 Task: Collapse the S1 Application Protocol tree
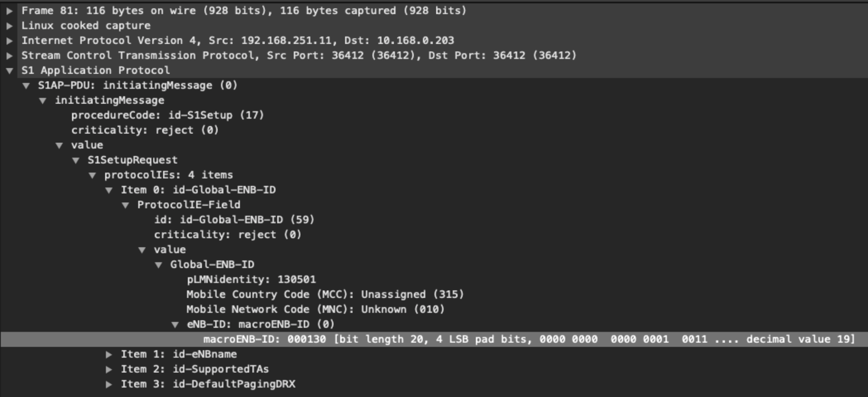pyautogui.click(x=9, y=71)
